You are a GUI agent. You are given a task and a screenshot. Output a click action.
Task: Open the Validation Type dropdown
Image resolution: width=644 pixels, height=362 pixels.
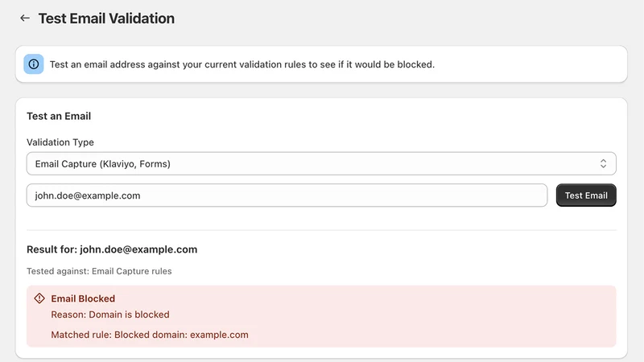tap(321, 164)
